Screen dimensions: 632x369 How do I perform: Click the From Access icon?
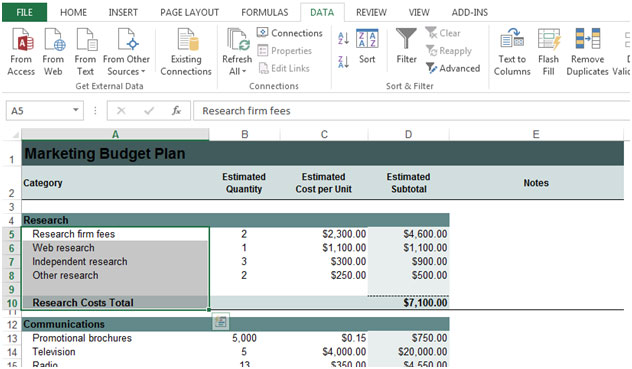[x=21, y=52]
